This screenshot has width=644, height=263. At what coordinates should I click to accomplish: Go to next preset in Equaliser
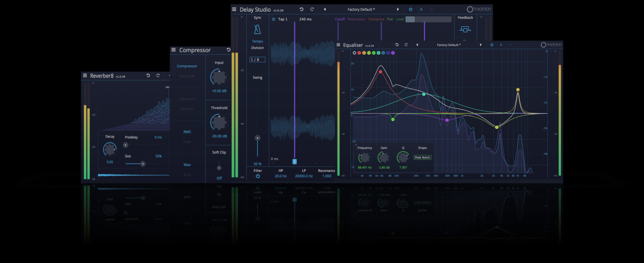(x=480, y=45)
